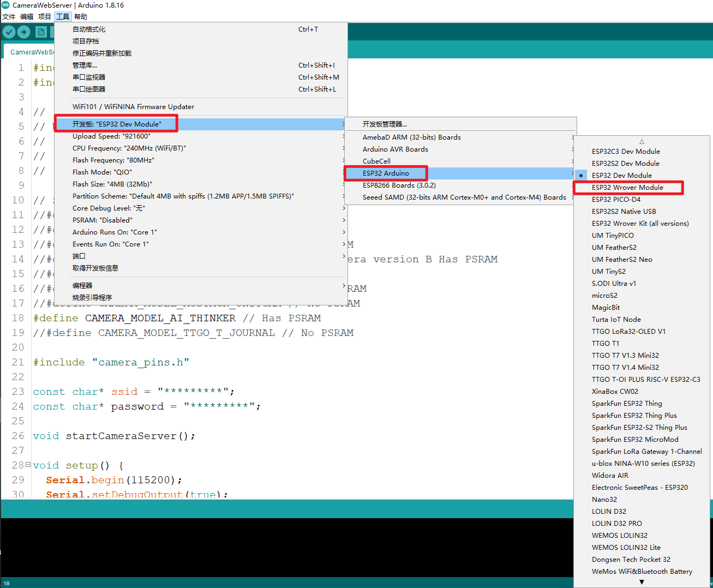This screenshot has width=713, height=588.
Task: Open 文件 menu
Action: tap(9, 16)
